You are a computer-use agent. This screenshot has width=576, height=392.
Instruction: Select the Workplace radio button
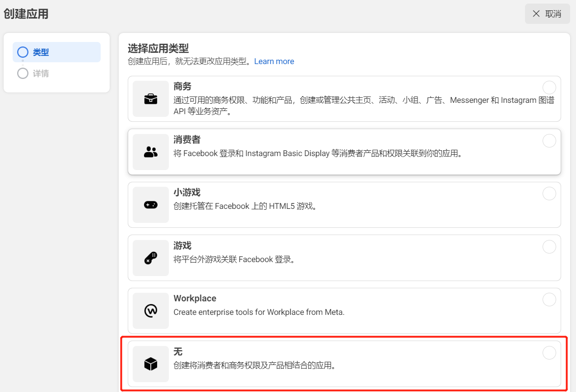coord(549,300)
